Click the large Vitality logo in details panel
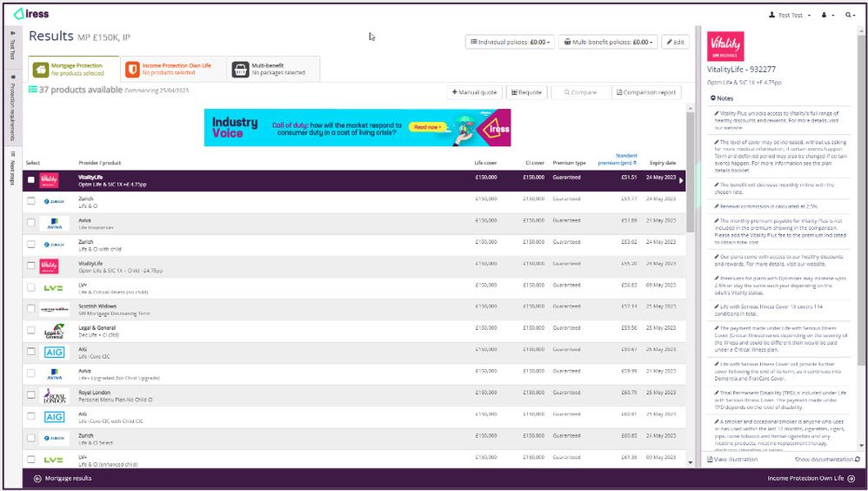Image resolution: width=868 pixels, height=491 pixels. 725,46
